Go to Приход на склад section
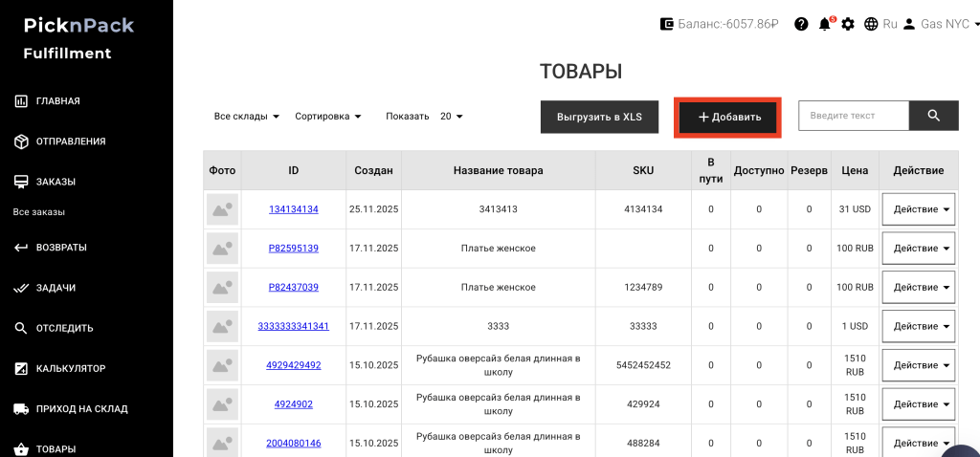The image size is (980, 457). click(x=81, y=408)
